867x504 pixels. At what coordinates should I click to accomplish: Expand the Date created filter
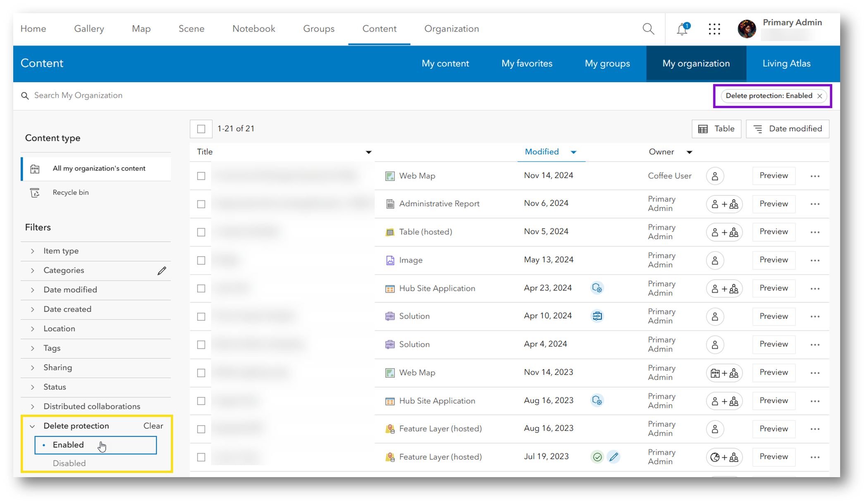click(x=67, y=309)
